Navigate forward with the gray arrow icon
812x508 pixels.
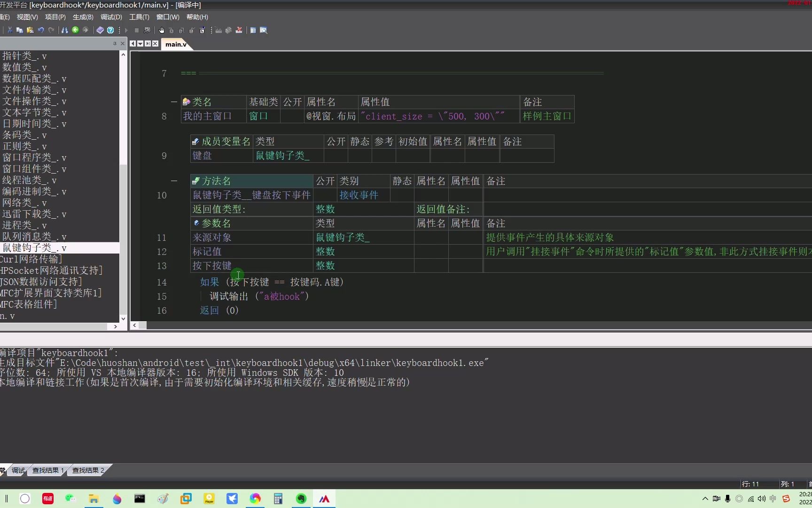pos(86,30)
